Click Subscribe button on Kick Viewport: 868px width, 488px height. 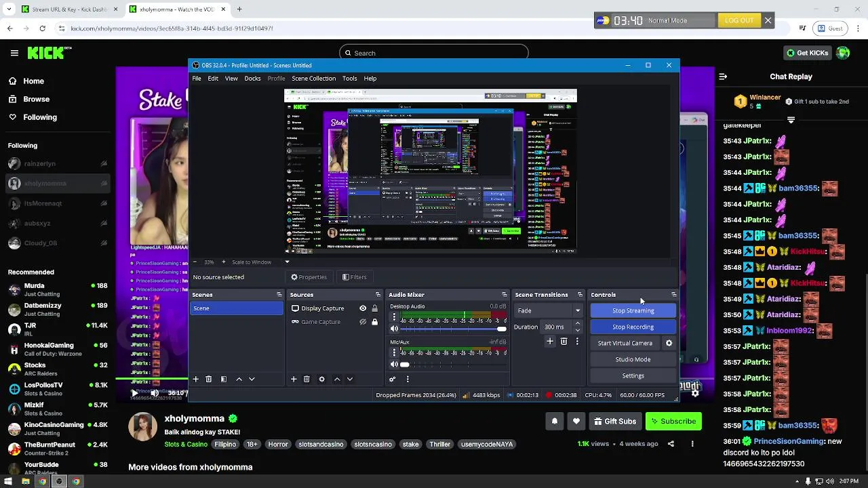(x=673, y=422)
